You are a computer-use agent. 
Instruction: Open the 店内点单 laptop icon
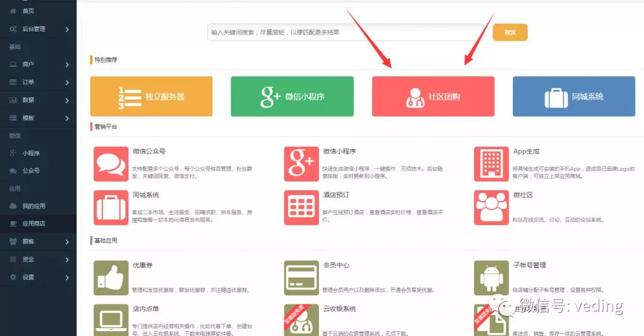click(111, 320)
